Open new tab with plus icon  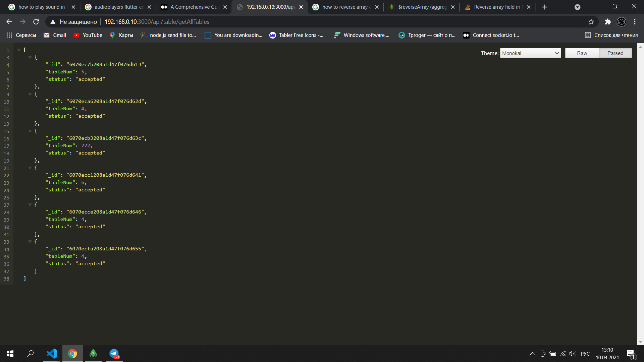544,7
